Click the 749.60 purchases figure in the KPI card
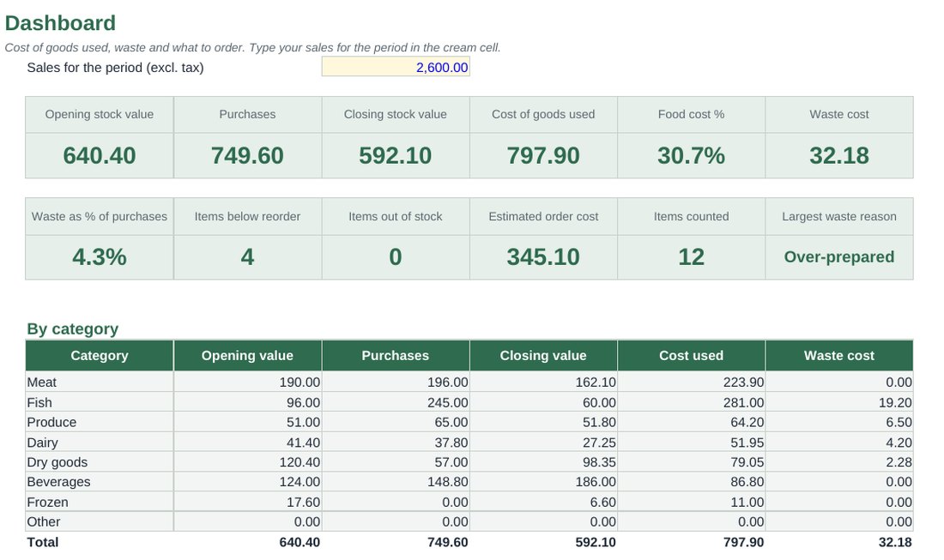The height and width of the screenshot is (560, 944). [x=247, y=156]
